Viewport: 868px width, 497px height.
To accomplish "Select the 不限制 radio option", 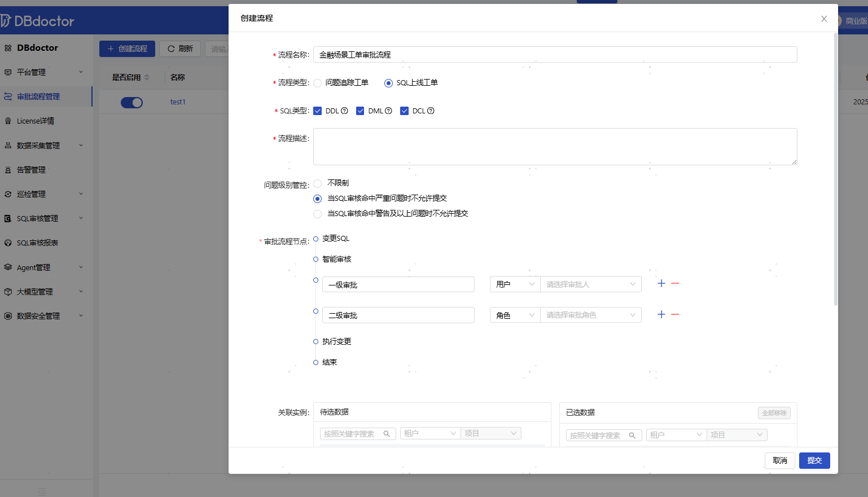I will coord(318,183).
